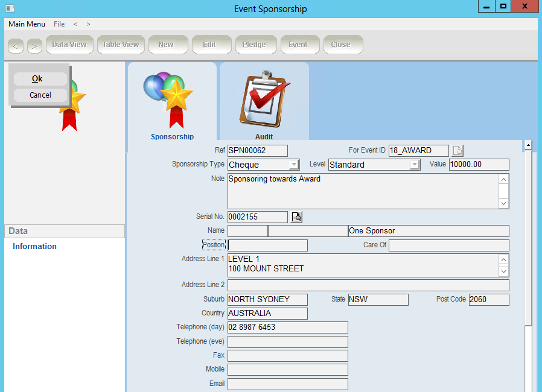Image resolution: width=542 pixels, height=392 pixels.
Task: Click the Pledge toolbar button
Action: 254,45
